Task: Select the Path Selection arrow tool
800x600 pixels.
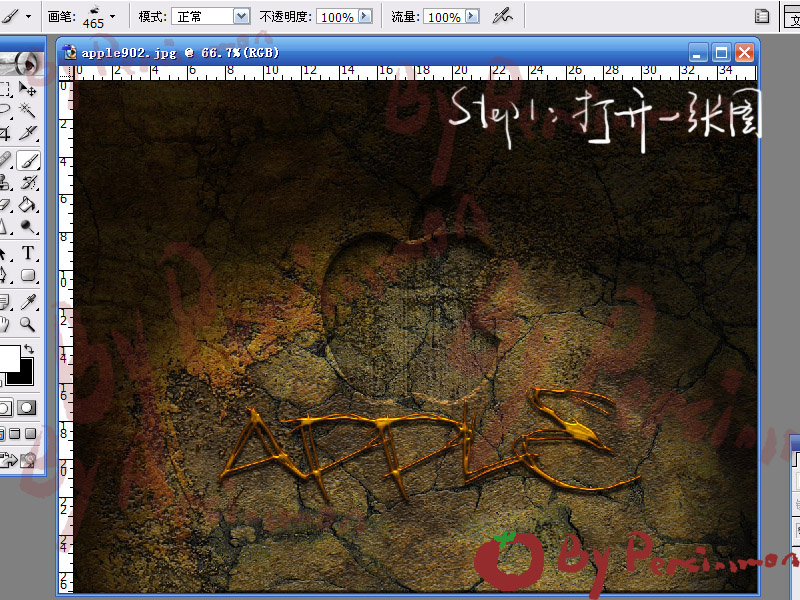Action: coord(4,253)
